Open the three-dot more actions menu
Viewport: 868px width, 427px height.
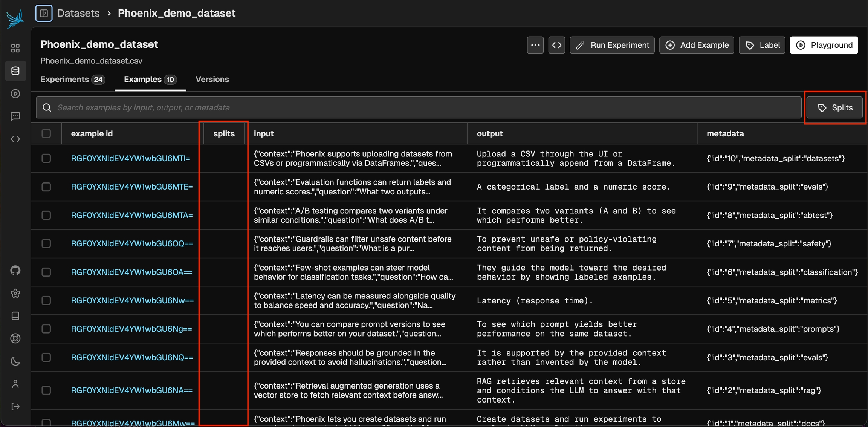tap(535, 45)
